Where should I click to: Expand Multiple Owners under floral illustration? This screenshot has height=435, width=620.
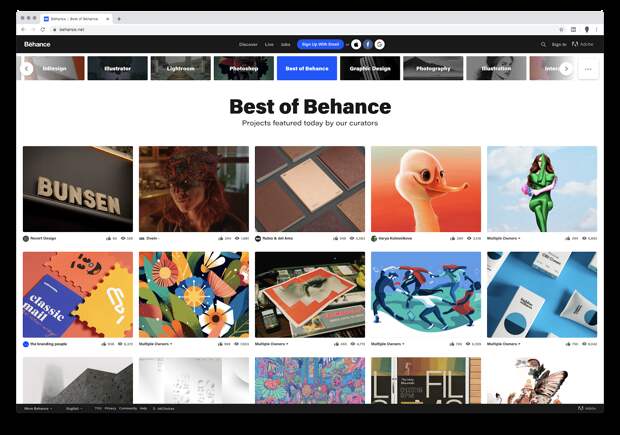pyautogui.click(x=155, y=344)
